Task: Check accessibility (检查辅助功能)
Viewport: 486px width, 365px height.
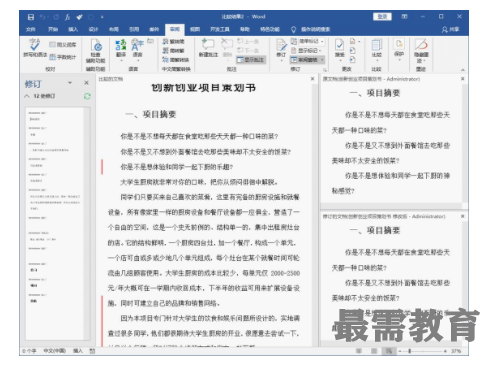Action: coord(96,51)
